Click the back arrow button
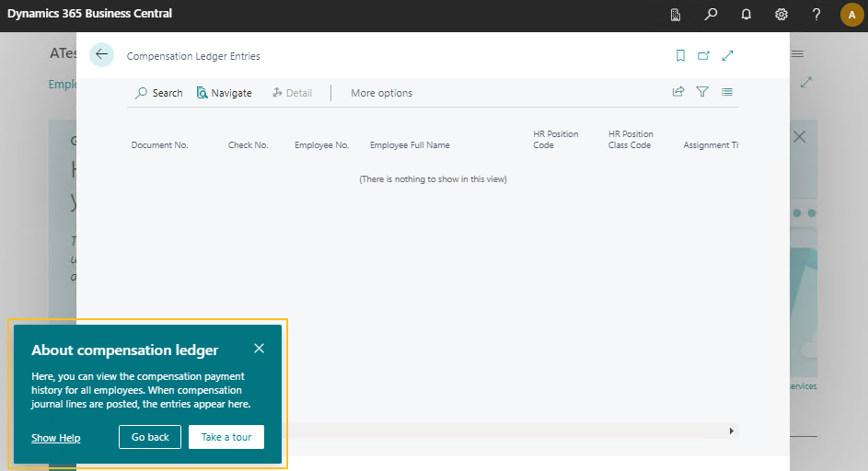The height and width of the screenshot is (471, 868). pos(101,55)
